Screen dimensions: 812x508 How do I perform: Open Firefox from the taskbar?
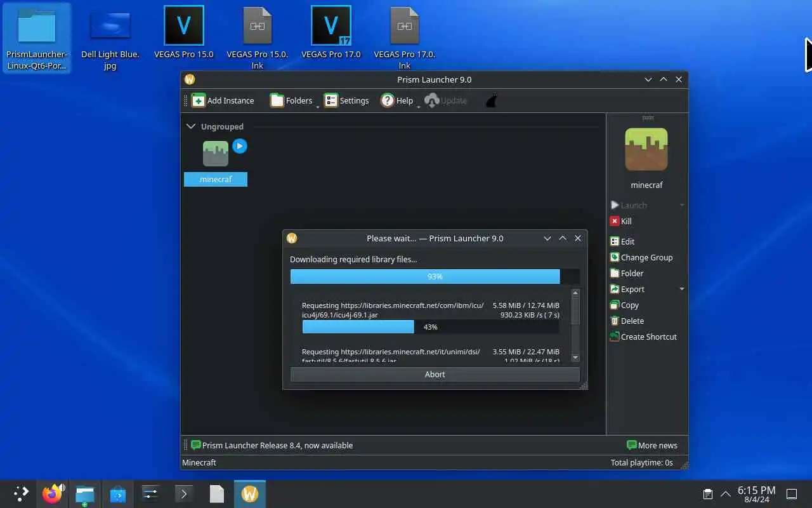(x=53, y=493)
